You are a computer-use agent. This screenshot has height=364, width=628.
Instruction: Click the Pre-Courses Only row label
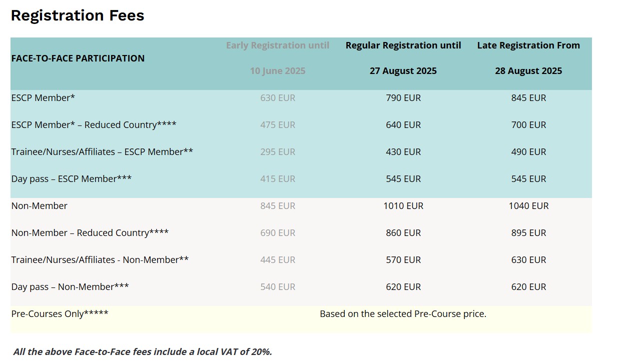pyautogui.click(x=60, y=314)
